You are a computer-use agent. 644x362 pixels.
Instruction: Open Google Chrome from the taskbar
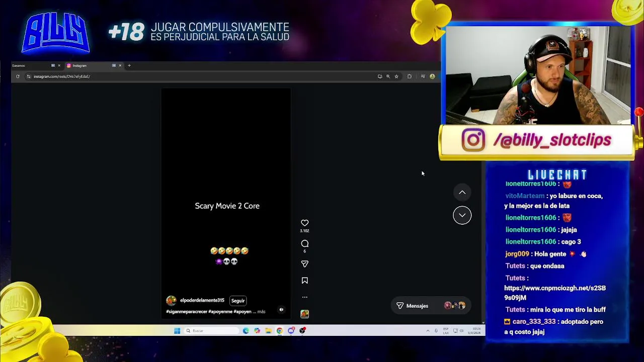pyautogui.click(x=280, y=330)
